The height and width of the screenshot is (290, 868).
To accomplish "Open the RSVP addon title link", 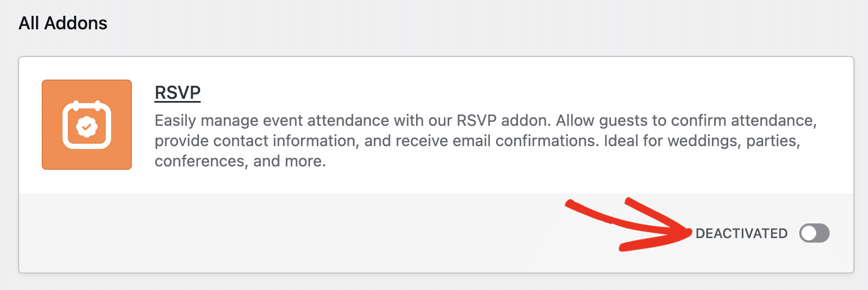I will 178,93.
